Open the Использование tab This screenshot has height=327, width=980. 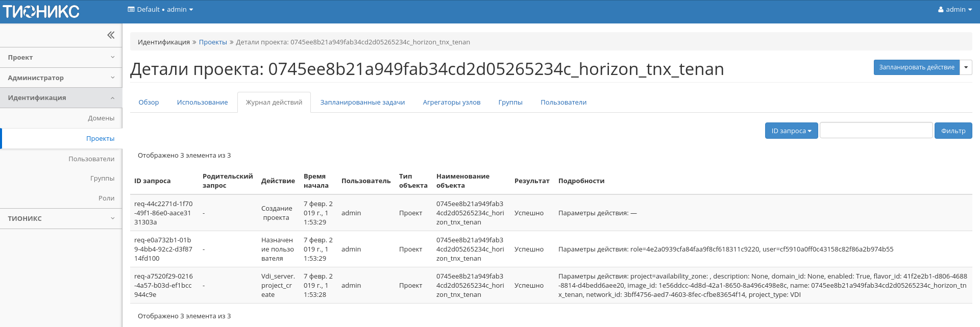pyautogui.click(x=202, y=103)
